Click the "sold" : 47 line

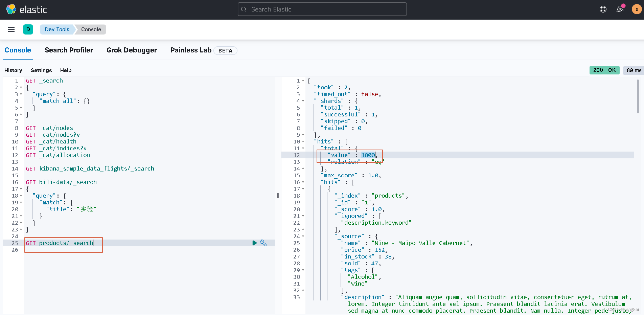tap(361, 263)
